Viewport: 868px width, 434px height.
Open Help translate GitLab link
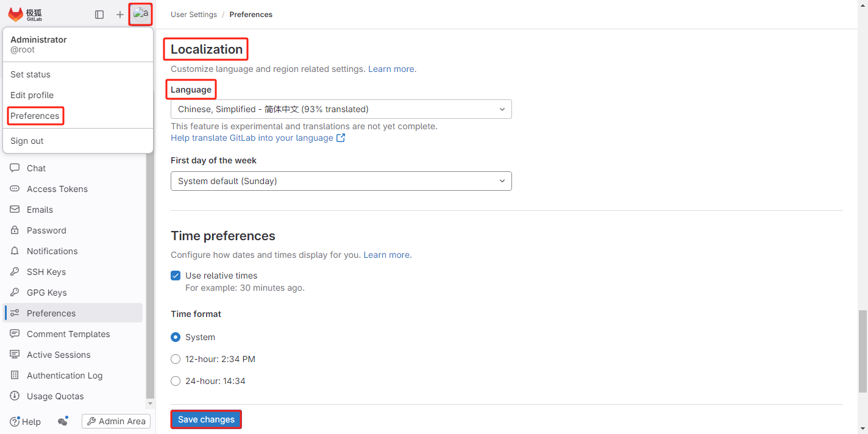252,138
